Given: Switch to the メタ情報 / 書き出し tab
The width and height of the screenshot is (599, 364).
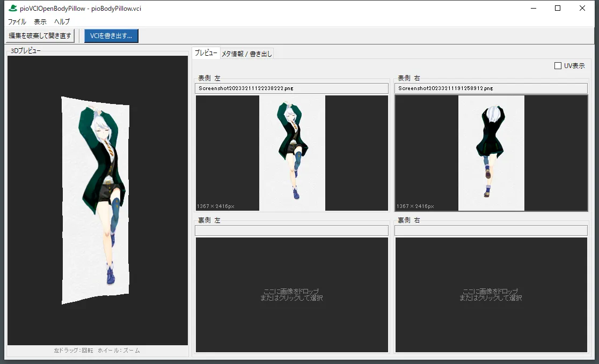Looking at the screenshot, I should click(247, 54).
